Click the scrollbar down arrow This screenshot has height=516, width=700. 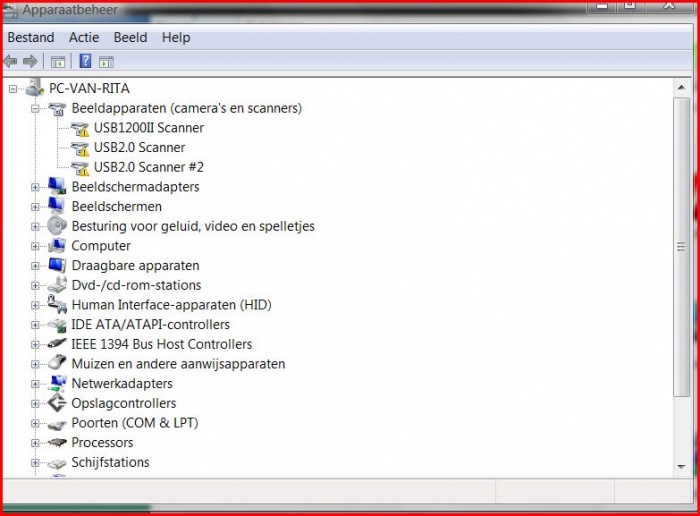(x=681, y=467)
